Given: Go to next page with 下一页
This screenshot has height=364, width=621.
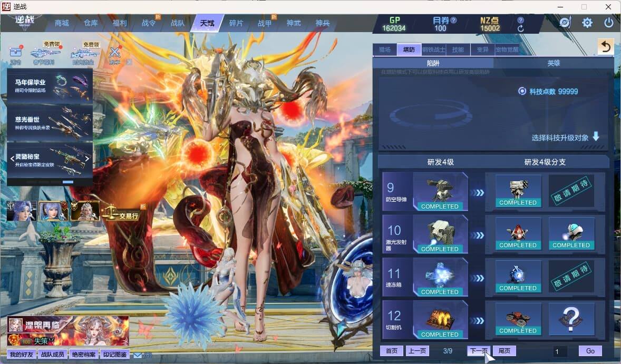Looking at the screenshot, I should 479,351.
